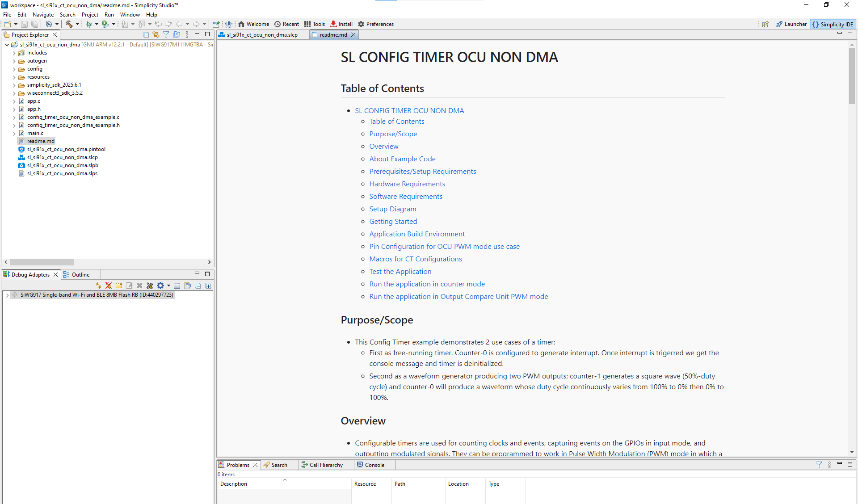Open device configuration gear in Debug Adapters

coord(160,286)
